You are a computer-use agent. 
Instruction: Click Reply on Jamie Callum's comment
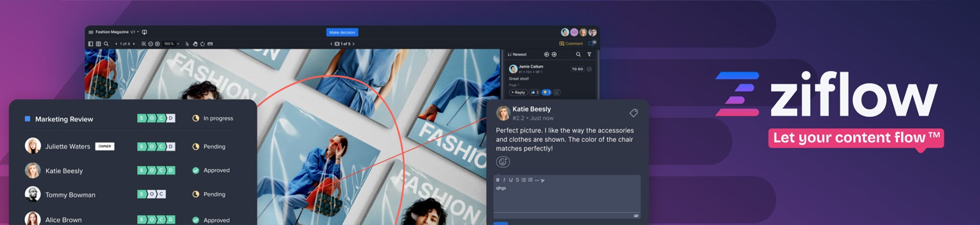(518, 93)
